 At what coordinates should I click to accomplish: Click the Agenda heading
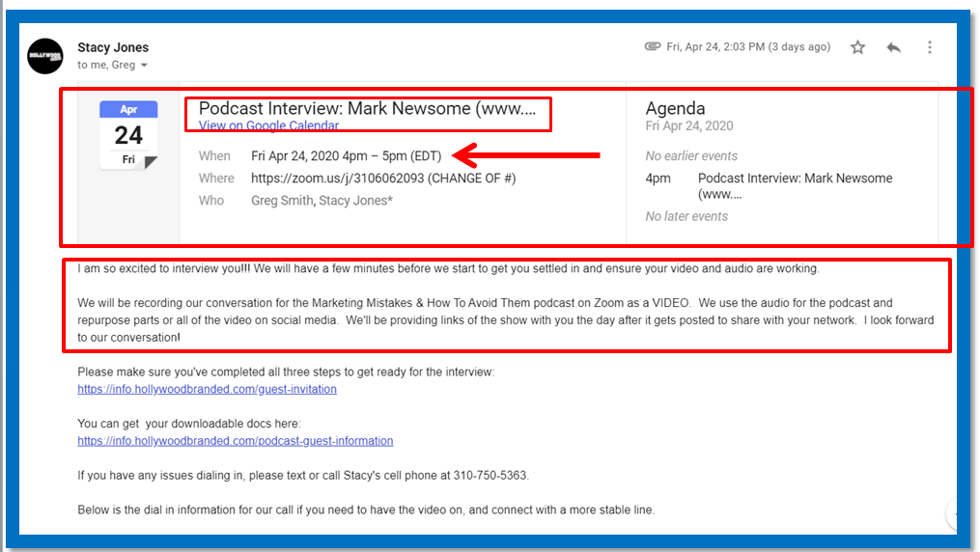675,108
